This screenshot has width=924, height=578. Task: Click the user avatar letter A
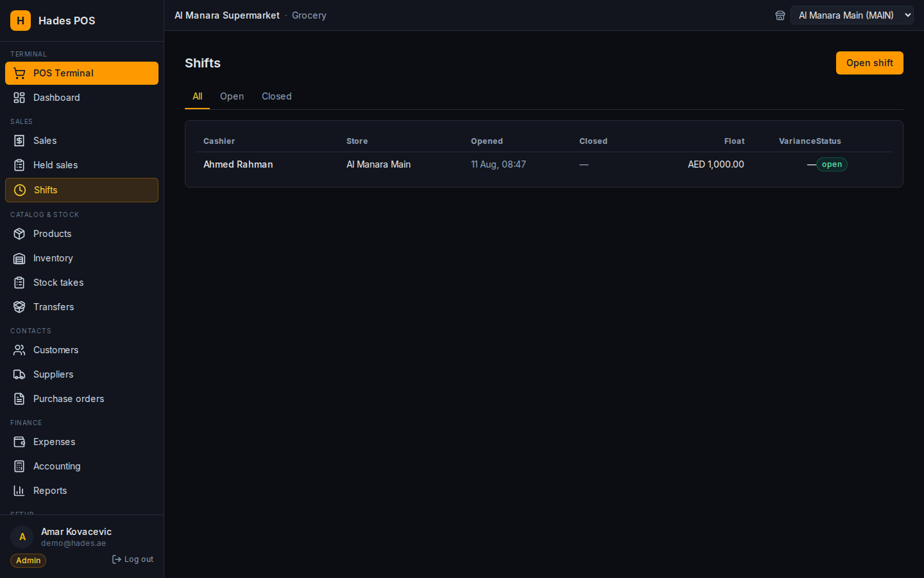pos(22,537)
